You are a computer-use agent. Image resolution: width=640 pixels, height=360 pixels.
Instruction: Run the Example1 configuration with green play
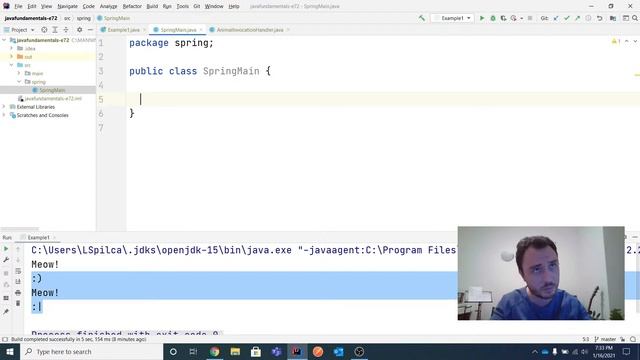click(482, 18)
